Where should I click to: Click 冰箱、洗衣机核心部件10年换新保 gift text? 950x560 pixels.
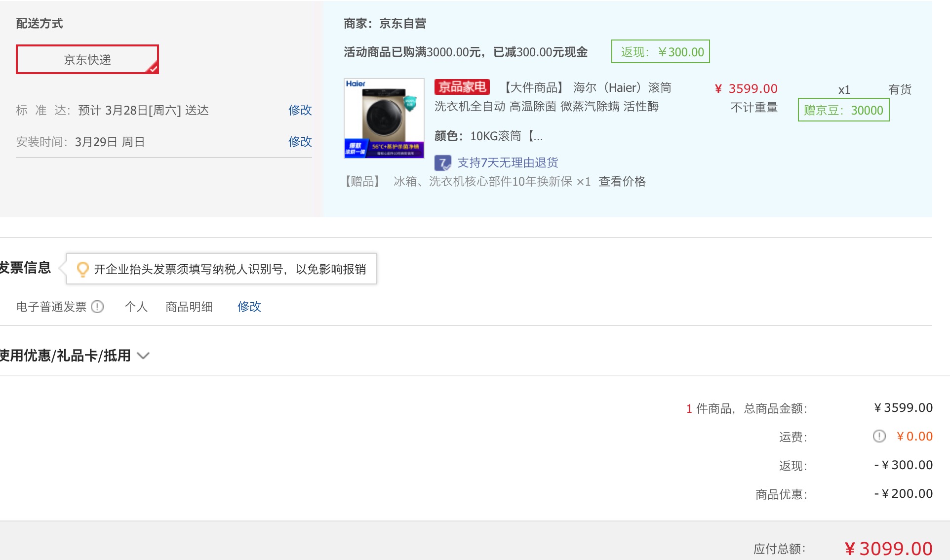pyautogui.click(x=483, y=182)
